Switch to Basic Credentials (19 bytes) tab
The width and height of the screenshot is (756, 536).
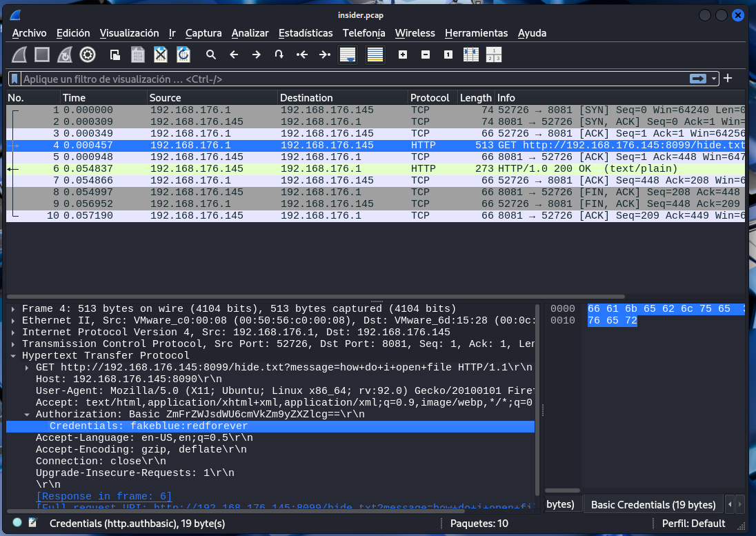653,505
